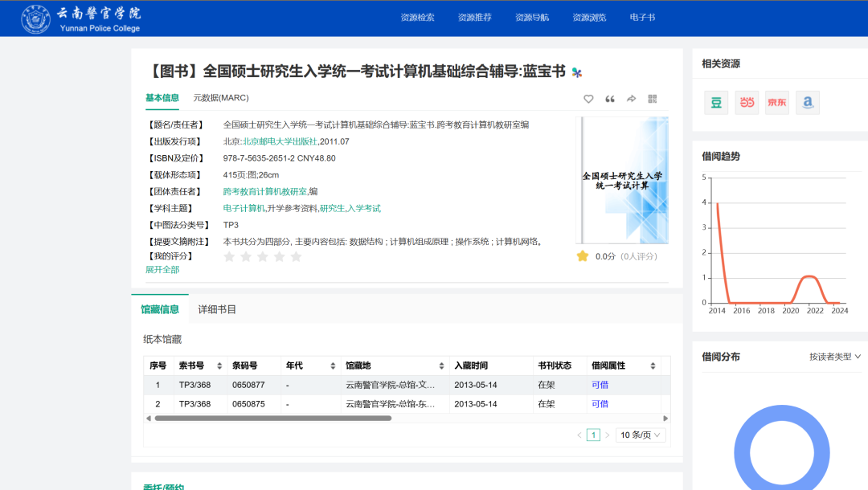Open the 10 条/页 page size dropdown
The width and height of the screenshot is (868, 490).
[x=640, y=434]
